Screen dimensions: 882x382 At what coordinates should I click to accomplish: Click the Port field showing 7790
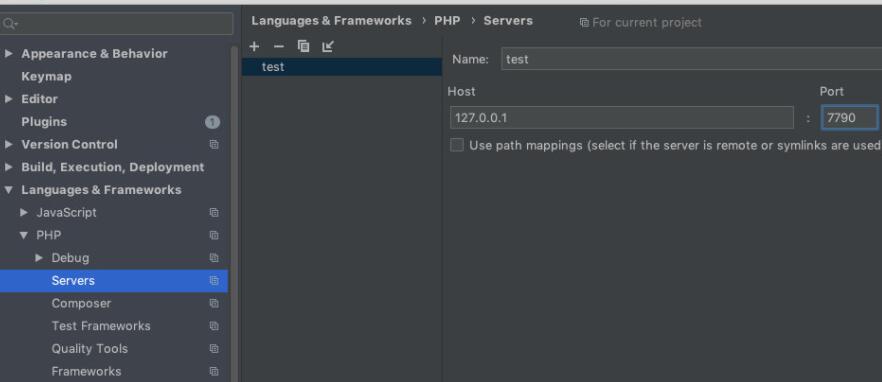849,118
